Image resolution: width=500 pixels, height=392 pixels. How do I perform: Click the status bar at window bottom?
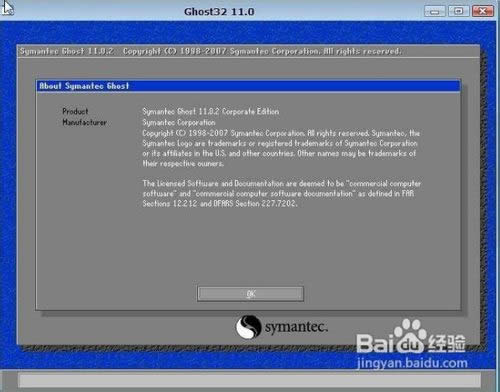point(250,380)
